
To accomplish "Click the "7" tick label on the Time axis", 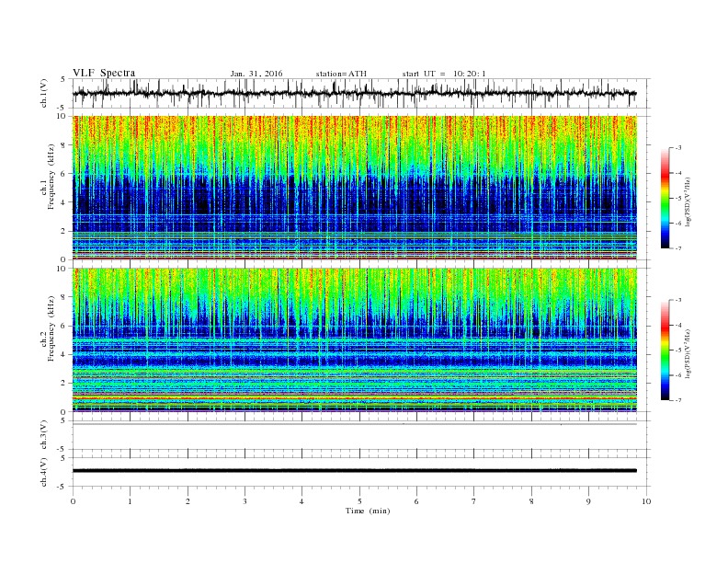I will [x=474, y=501].
